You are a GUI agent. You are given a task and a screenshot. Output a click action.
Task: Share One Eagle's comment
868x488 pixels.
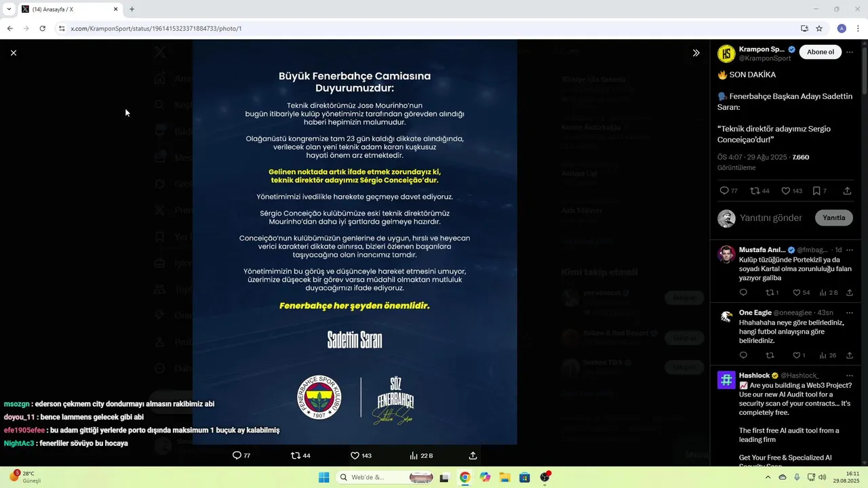tap(850, 355)
